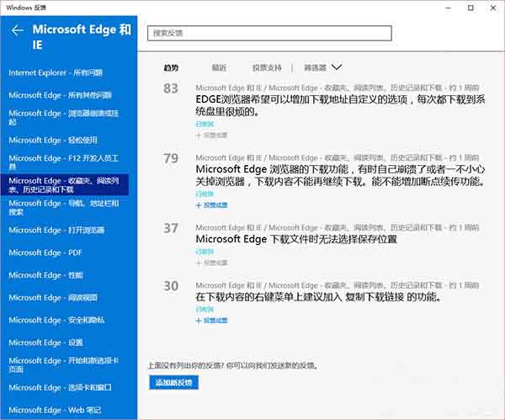
Task: Open feedback about 断点续传功能
Action: 340,175
